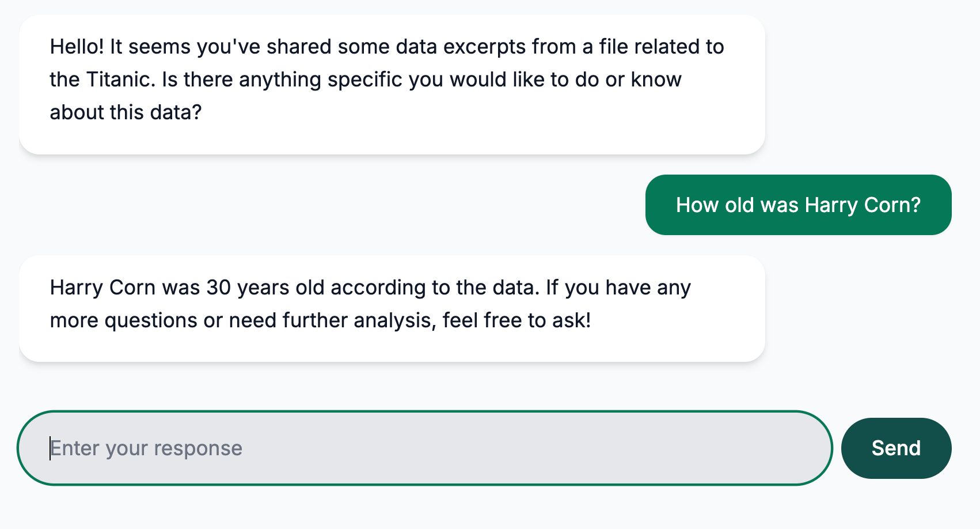Click the Send button
This screenshot has width=980, height=529.
coord(896,448)
